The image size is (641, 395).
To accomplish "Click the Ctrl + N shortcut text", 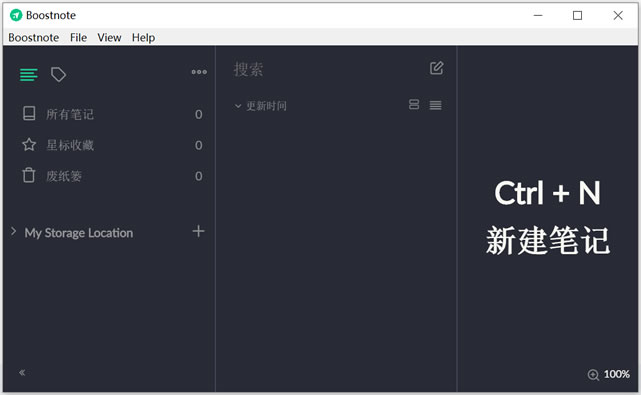I will [x=547, y=193].
